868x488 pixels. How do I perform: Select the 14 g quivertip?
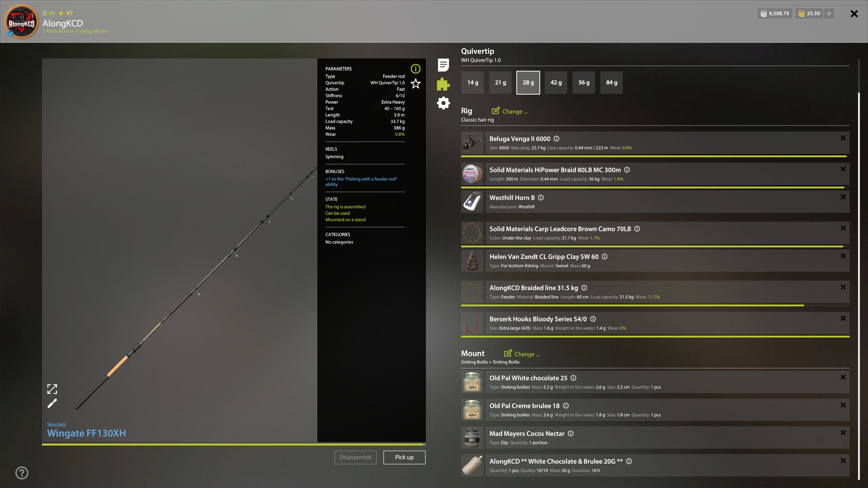pyautogui.click(x=472, y=82)
